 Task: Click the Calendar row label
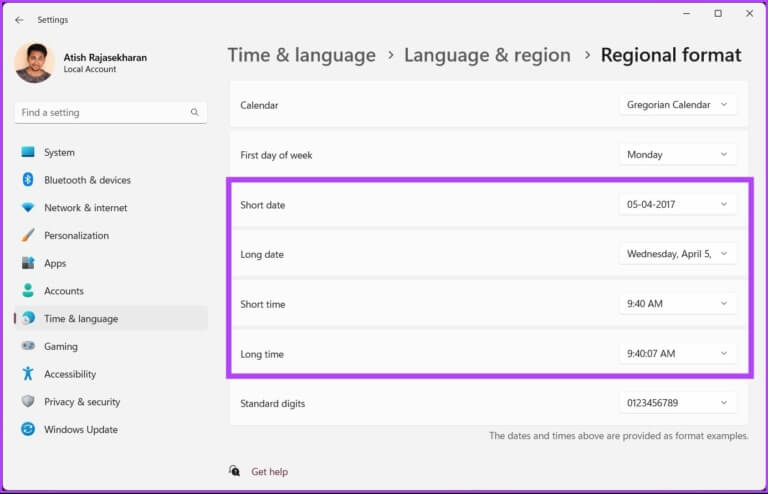[259, 105]
